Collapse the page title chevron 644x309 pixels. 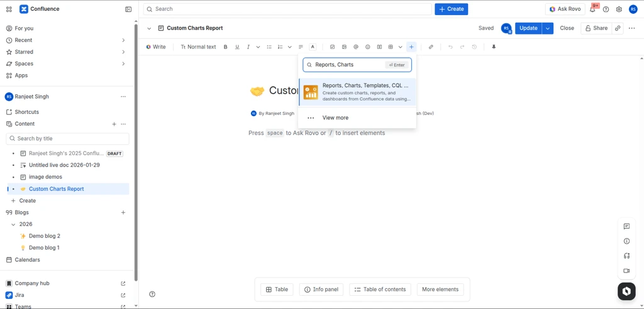point(149,28)
